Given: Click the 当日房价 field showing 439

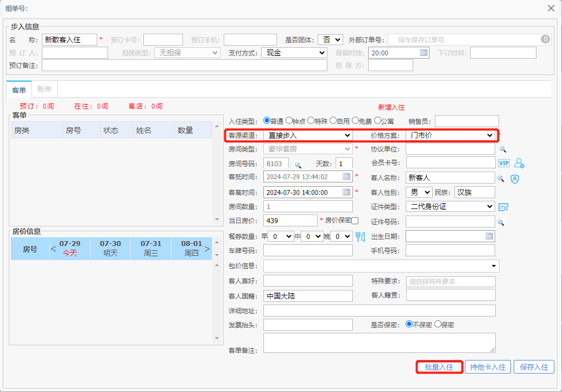Looking at the screenshot, I should click(x=291, y=221).
